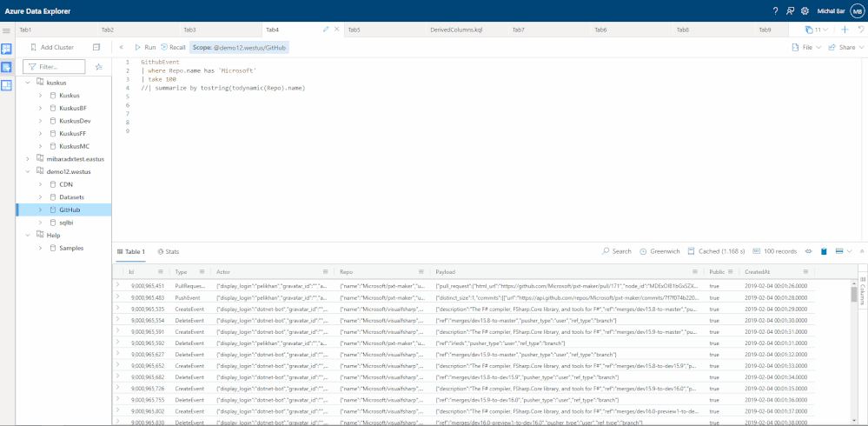Open the Payload column menu icon

click(x=695, y=272)
